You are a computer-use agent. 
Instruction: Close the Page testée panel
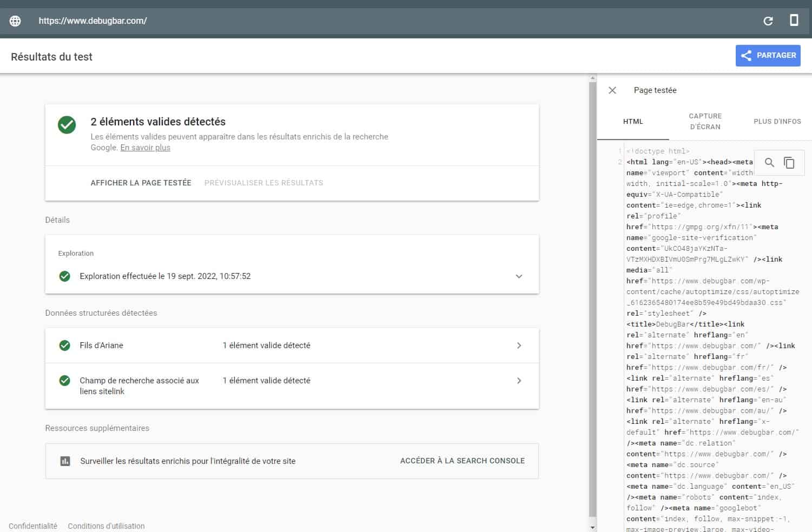pos(612,90)
